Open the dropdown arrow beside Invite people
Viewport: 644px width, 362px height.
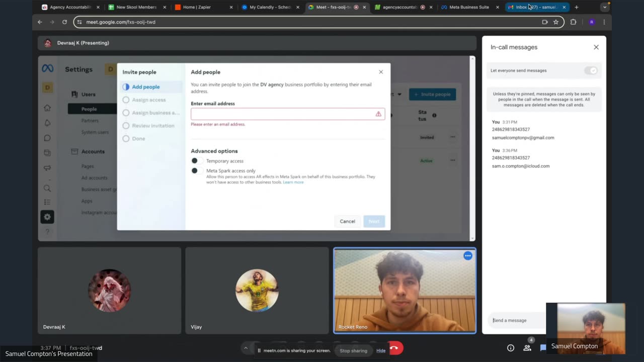click(x=399, y=94)
